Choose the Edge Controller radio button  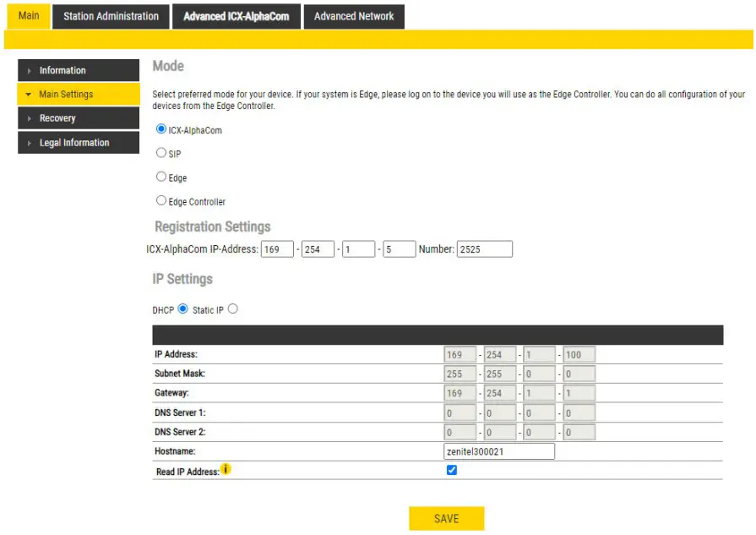pos(161,200)
